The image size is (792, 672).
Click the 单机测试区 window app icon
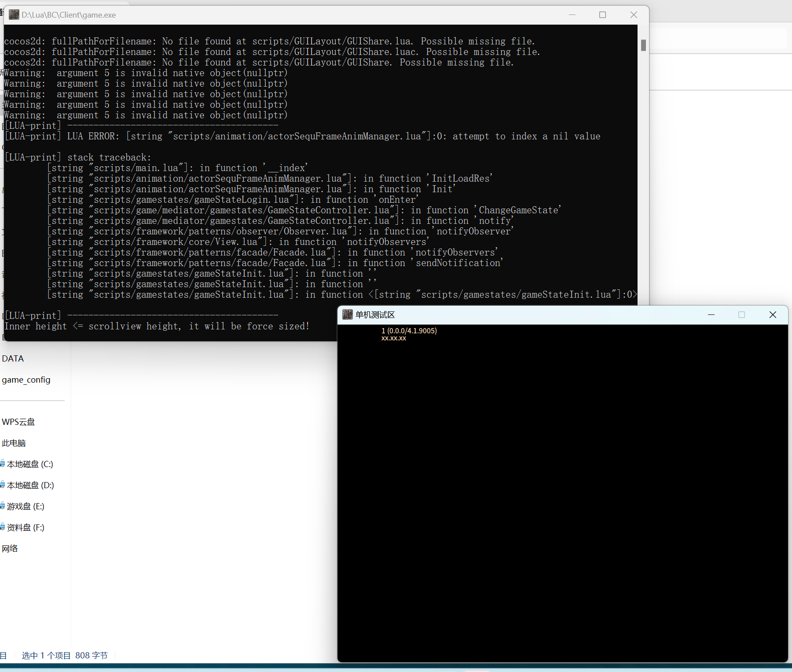click(348, 314)
